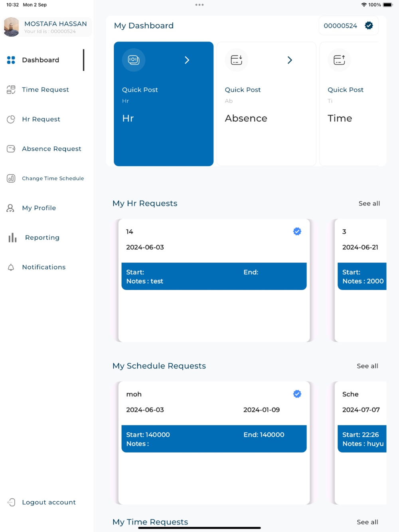Click 'Notes : 2000' text

363,281
